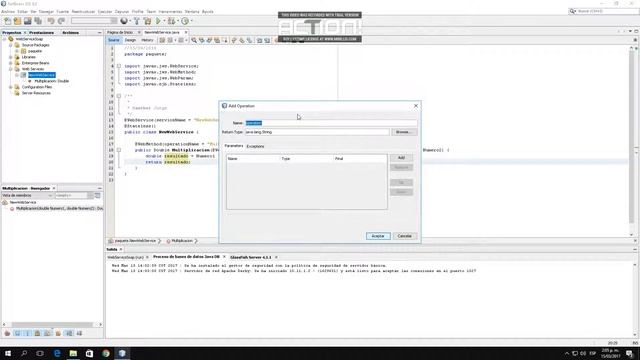This screenshot has width=640, height=360.
Task: Open File Explorer from the taskbar
Action: (73, 353)
